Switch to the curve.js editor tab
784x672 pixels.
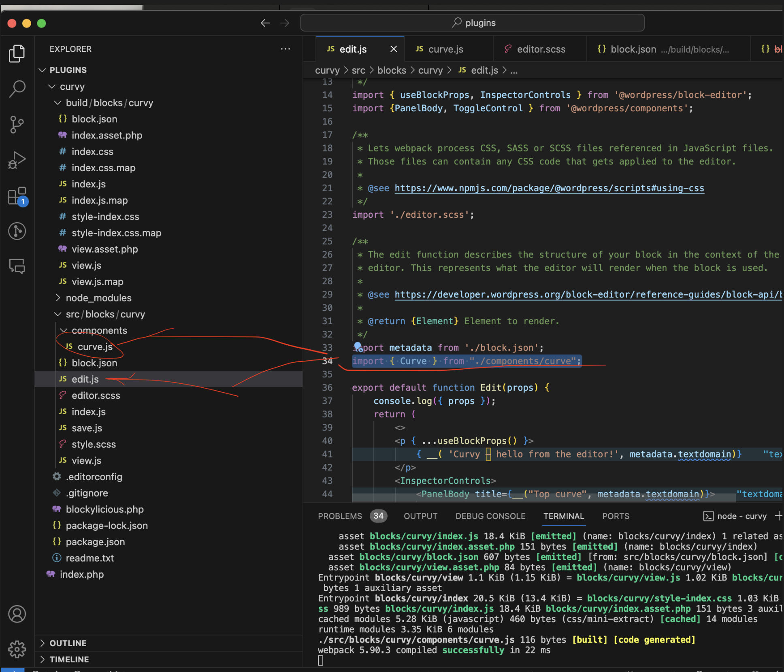click(449, 49)
